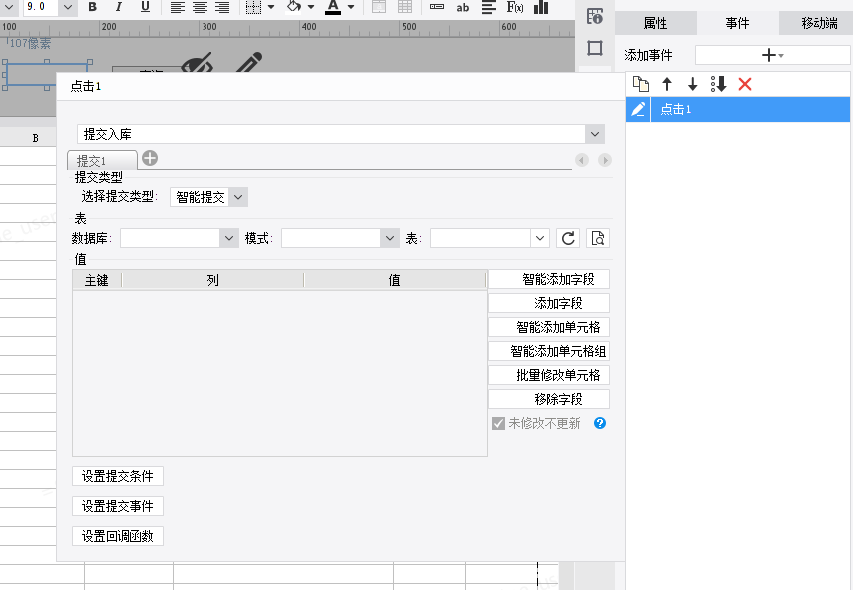
Task: Move event up with up arrow
Action: point(666,84)
